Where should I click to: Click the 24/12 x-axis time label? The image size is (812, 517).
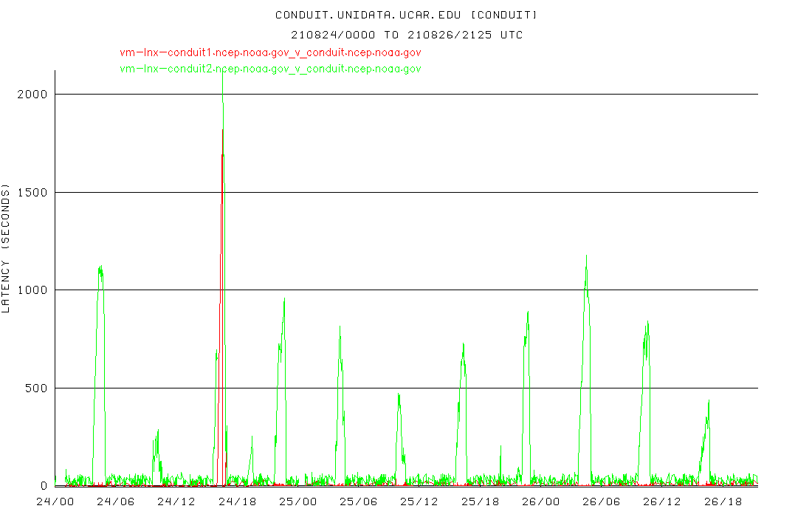[176, 501]
